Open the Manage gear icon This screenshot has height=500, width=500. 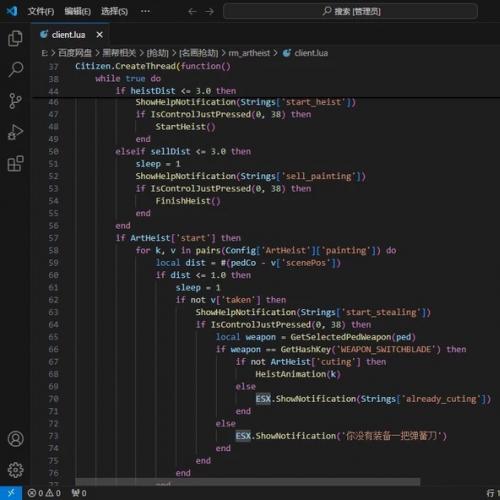pyautogui.click(x=15, y=470)
